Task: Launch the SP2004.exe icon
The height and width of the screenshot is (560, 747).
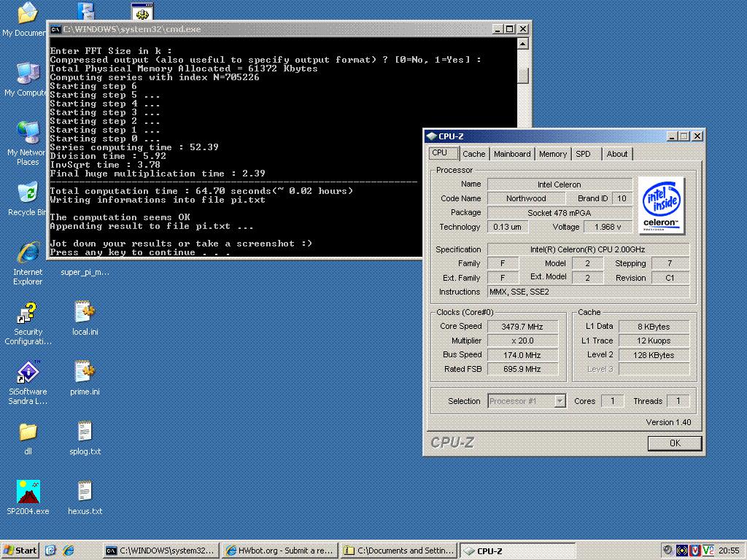Action: tap(28, 491)
